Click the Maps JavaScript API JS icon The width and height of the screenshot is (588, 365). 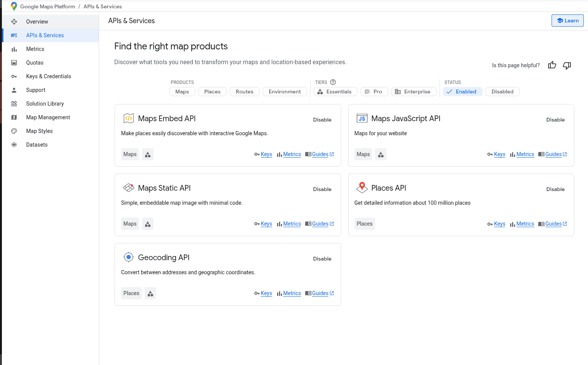pos(362,118)
